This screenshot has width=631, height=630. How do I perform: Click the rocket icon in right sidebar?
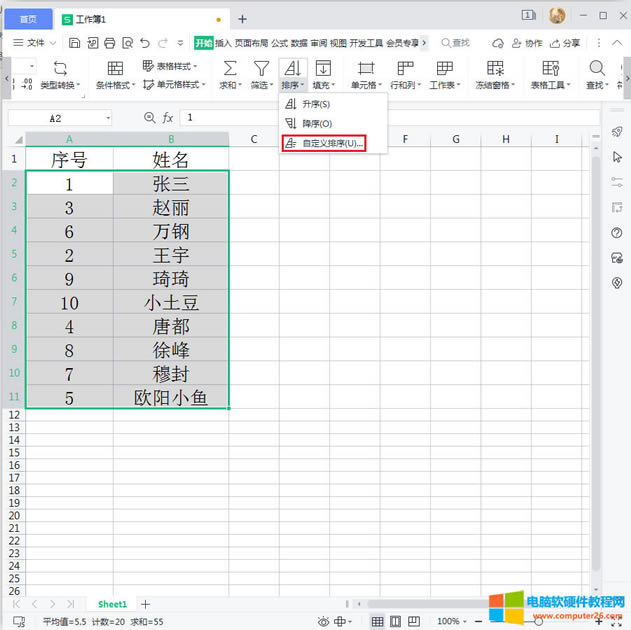coord(617,133)
